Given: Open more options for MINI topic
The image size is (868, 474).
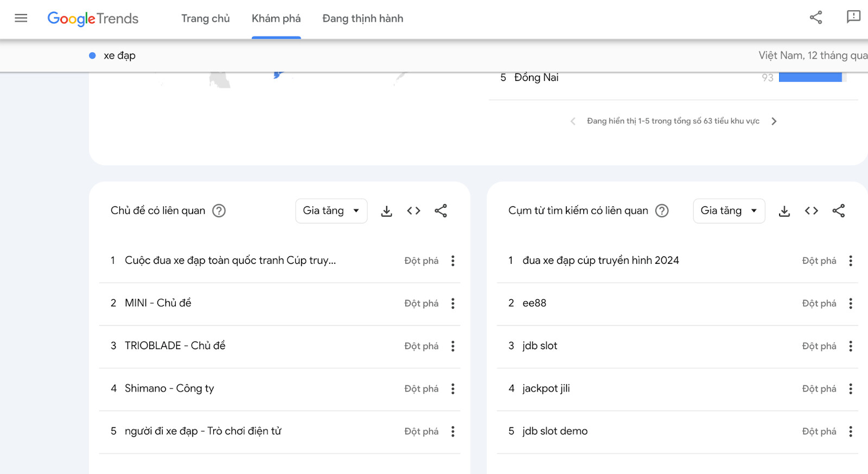Looking at the screenshot, I should tap(453, 304).
